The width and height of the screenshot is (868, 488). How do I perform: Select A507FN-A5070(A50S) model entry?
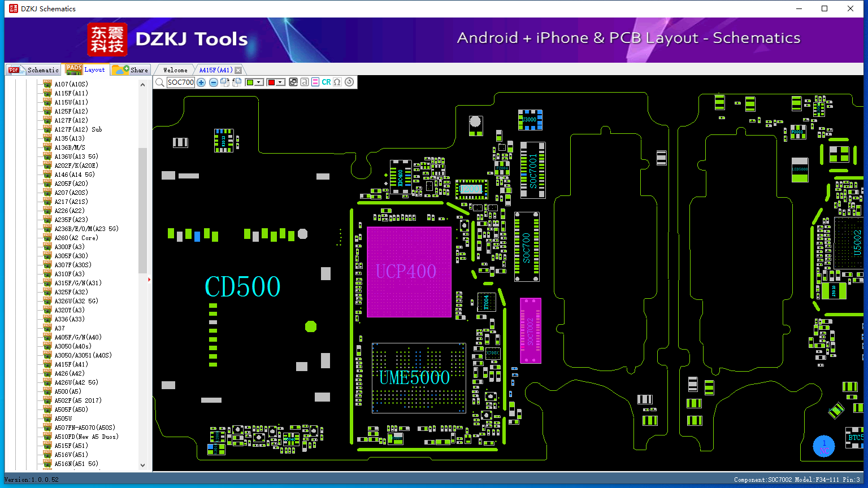coord(85,428)
